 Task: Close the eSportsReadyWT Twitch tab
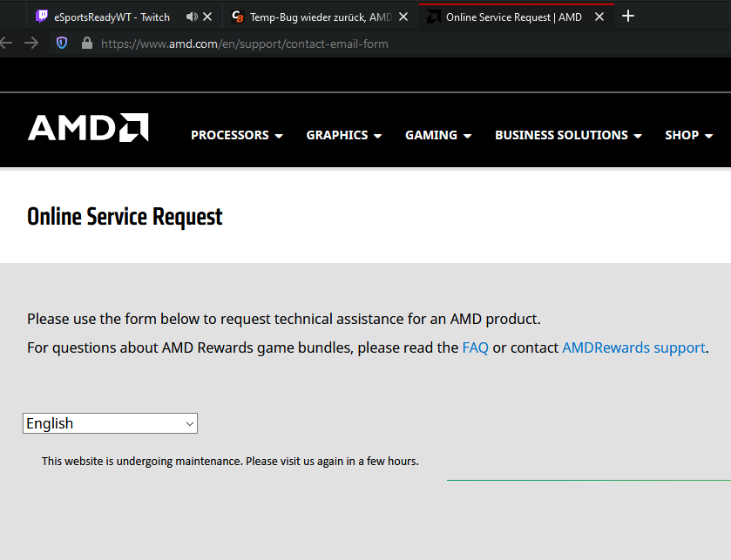click(207, 17)
